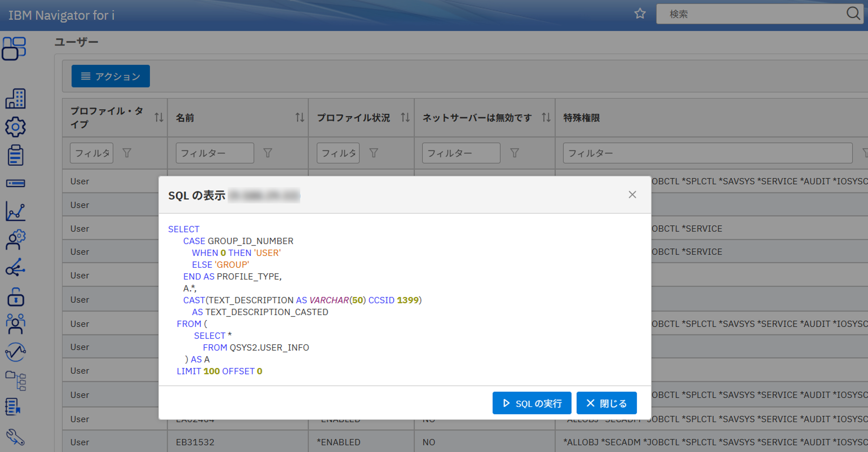Open the security lock icon in sidebar
Viewport: 868px width, 452px height.
(x=15, y=297)
